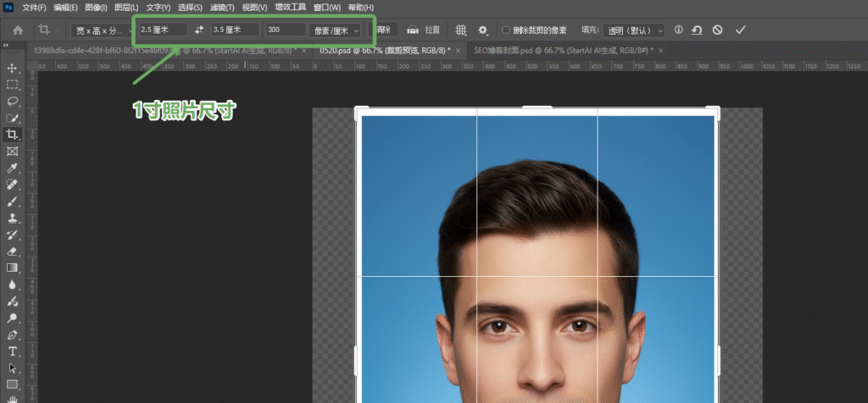The width and height of the screenshot is (868, 403).
Task: Open the crop overlay grid options
Action: pyautogui.click(x=460, y=30)
